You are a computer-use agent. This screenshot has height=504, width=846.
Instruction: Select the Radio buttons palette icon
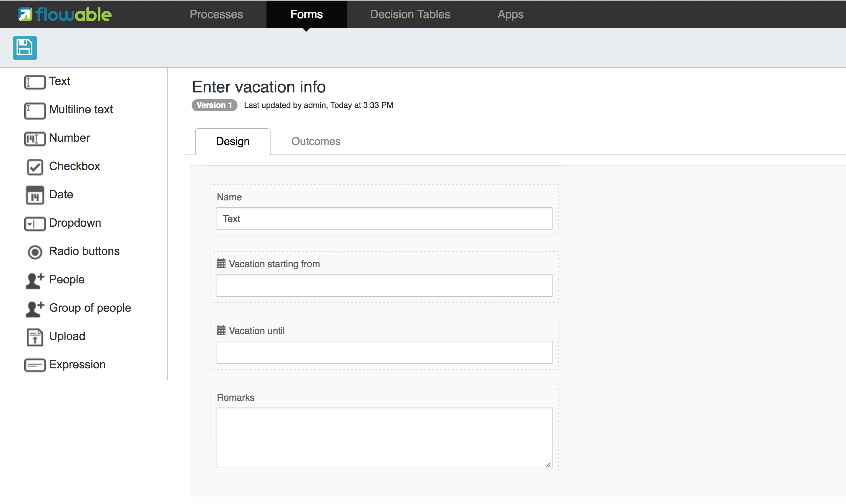pyautogui.click(x=35, y=252)
